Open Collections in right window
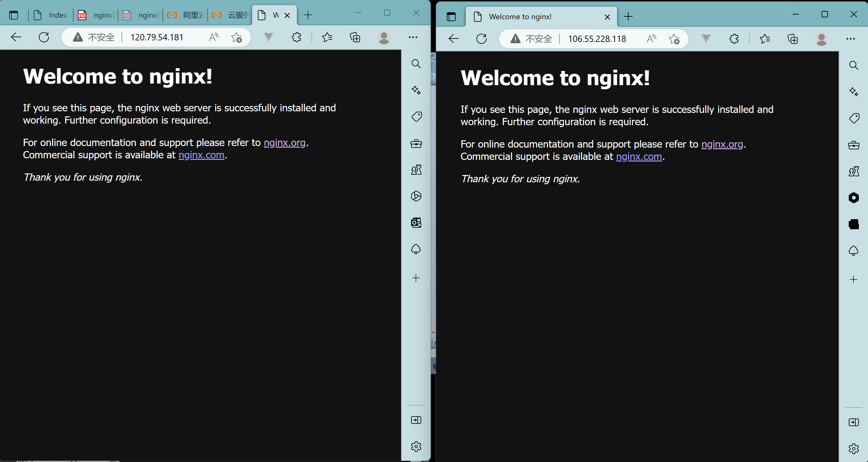The height and width of the screenshot is (462, 868). pyautogui.click(x=793, y=39)
